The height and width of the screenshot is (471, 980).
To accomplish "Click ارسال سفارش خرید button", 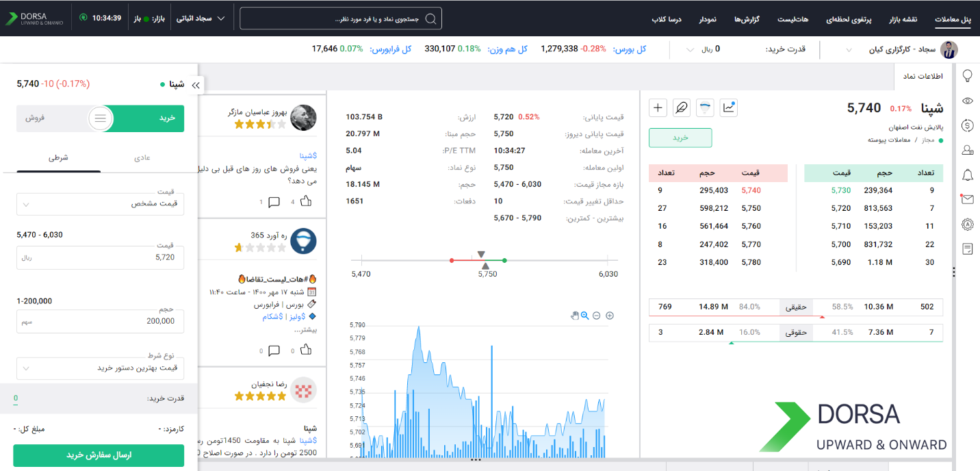I will click(x=99, y=455).
